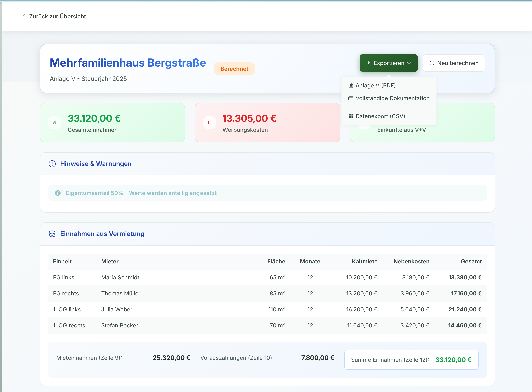Click the PDF document icon for Anlage V
532x392 pixels.
351,85
